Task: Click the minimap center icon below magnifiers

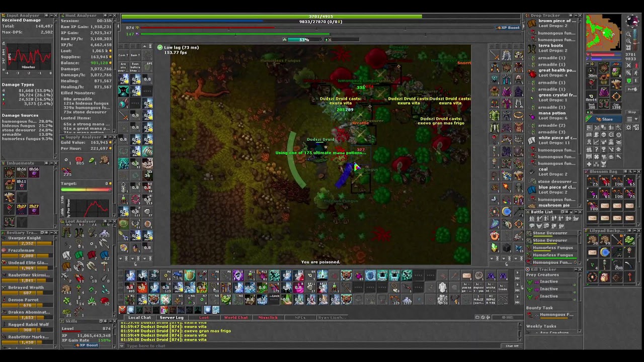Action: point(628,48)
